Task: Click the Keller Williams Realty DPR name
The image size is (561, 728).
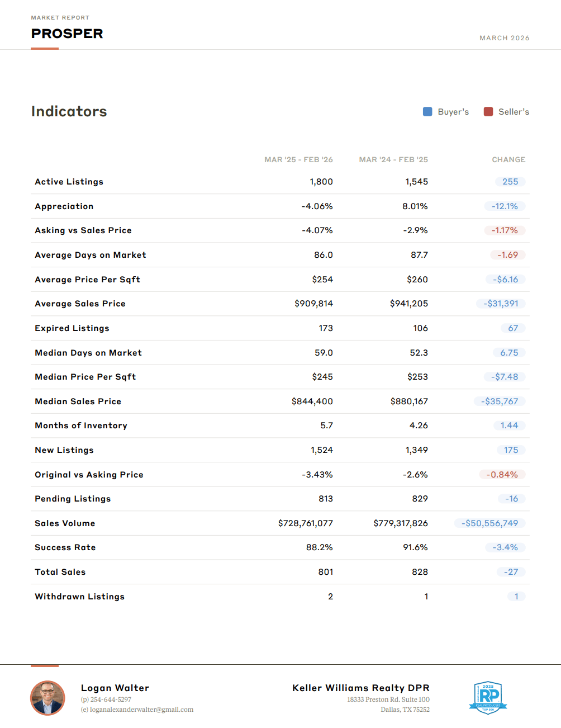Action: click(360, 688)
